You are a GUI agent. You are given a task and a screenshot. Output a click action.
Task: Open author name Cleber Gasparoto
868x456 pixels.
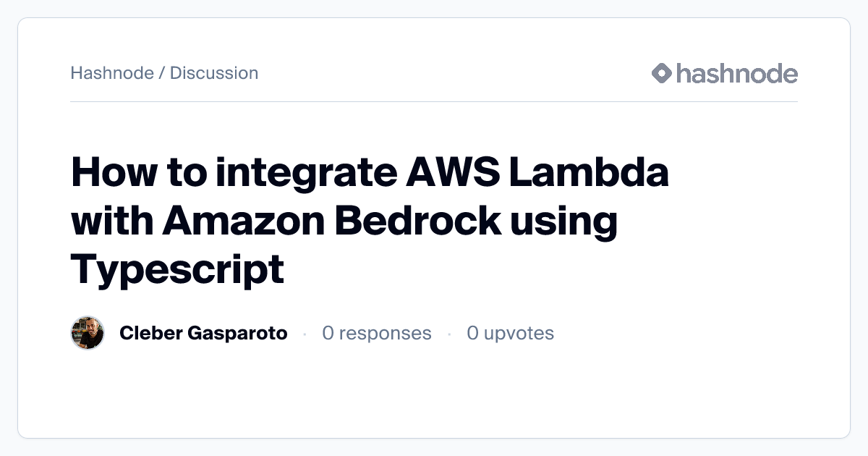pos(203,333)
